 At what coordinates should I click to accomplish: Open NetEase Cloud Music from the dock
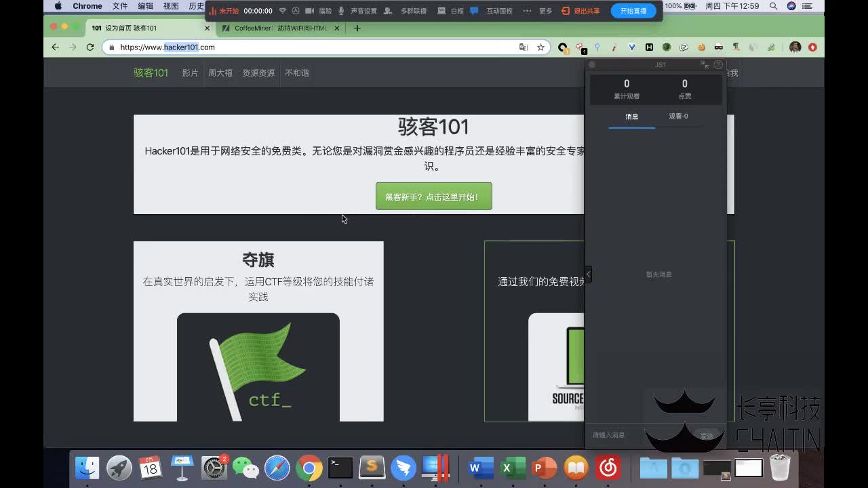click(608, 468)
